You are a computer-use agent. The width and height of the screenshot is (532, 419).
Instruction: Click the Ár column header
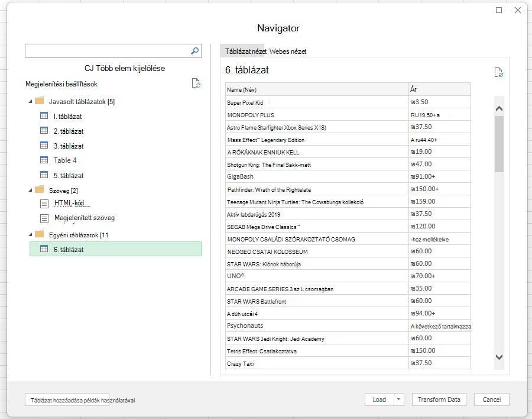pos(440,89)
